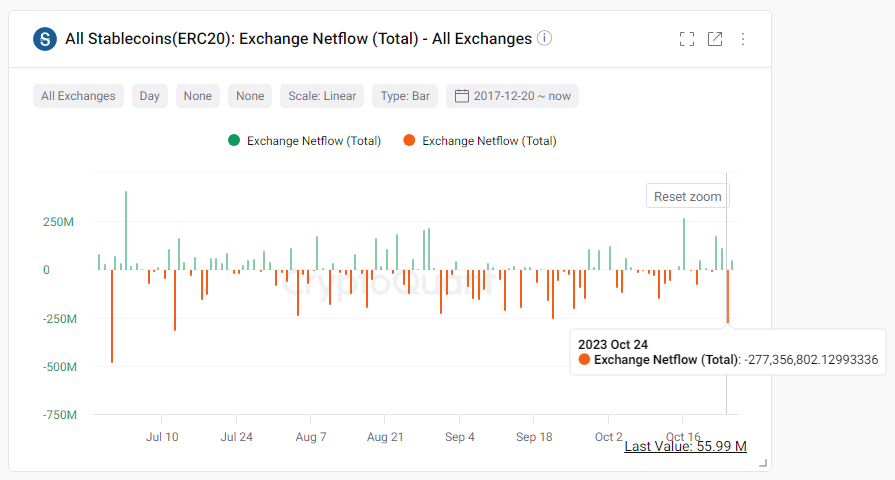Toggle the orange Exchange Netflow legend series
The image size is (895, 480).
(x=479, y=141)
